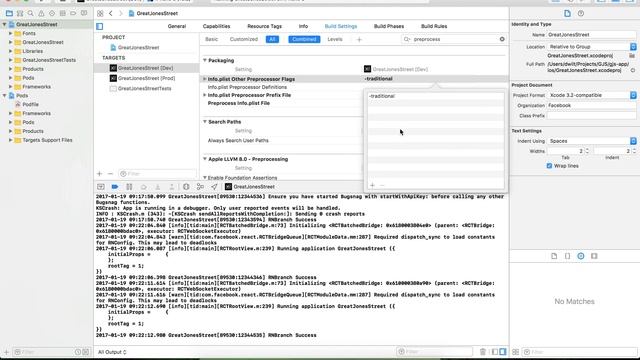
Task: Open the Test navigator diamond icon
Action: [x=52, y=13]
